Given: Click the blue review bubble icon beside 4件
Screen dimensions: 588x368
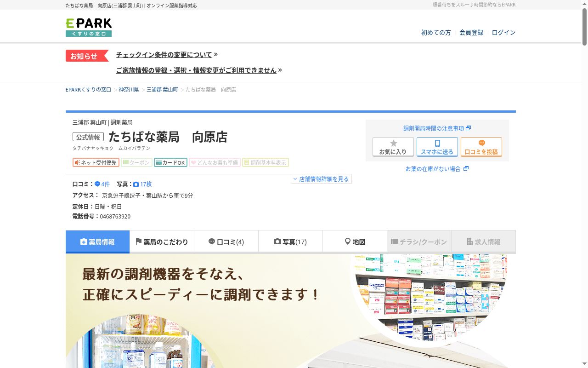Looking at the screenshot, I should pos(97,184).
